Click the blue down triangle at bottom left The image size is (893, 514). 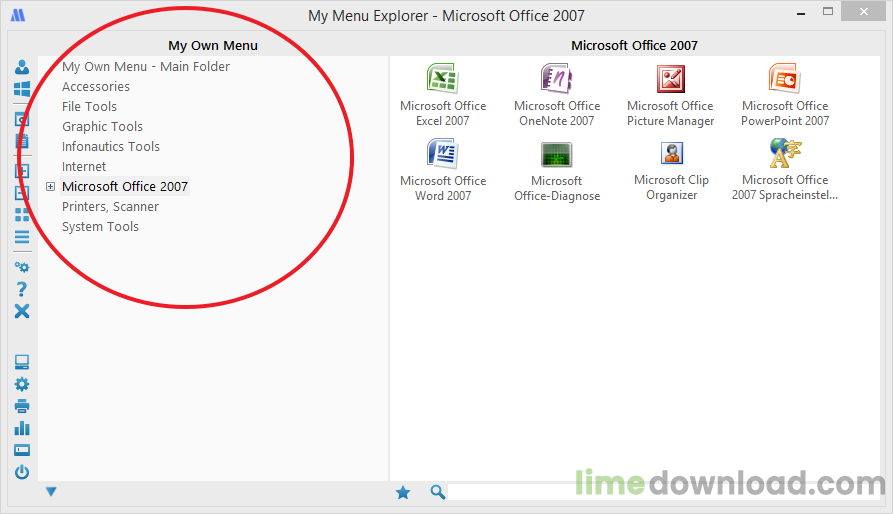point(51,491)
